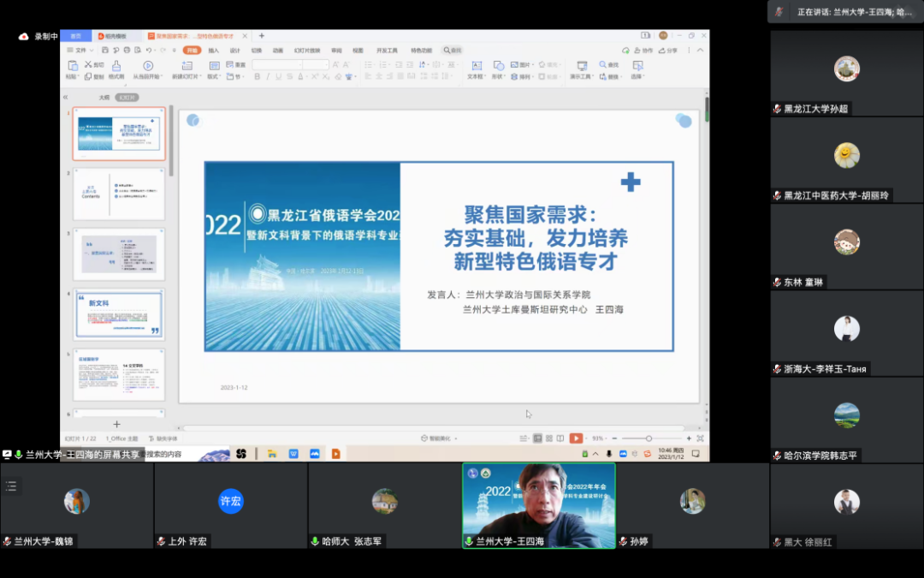The width and height of the screenshot is (924, 578).
Task: Toggle Italic formatting
Action: [267, 77]
